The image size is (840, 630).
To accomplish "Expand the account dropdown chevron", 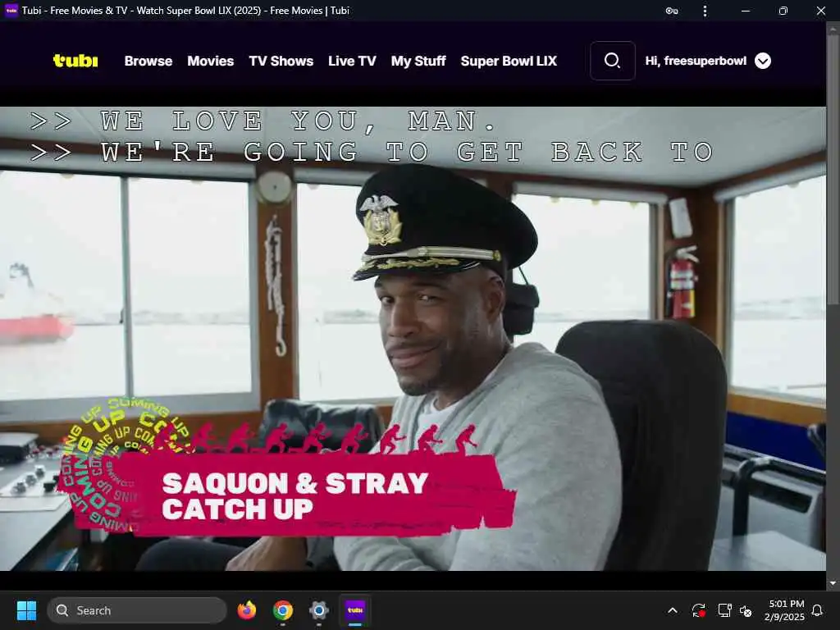I will click(x=763, y=61).
